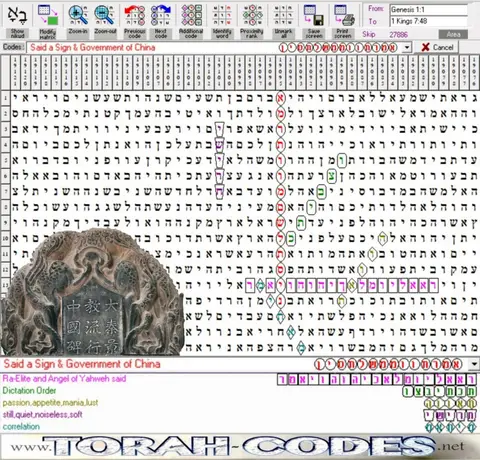Click the Unmark all icon
This screenshot has width=480, height=460.
click(283, 15)
